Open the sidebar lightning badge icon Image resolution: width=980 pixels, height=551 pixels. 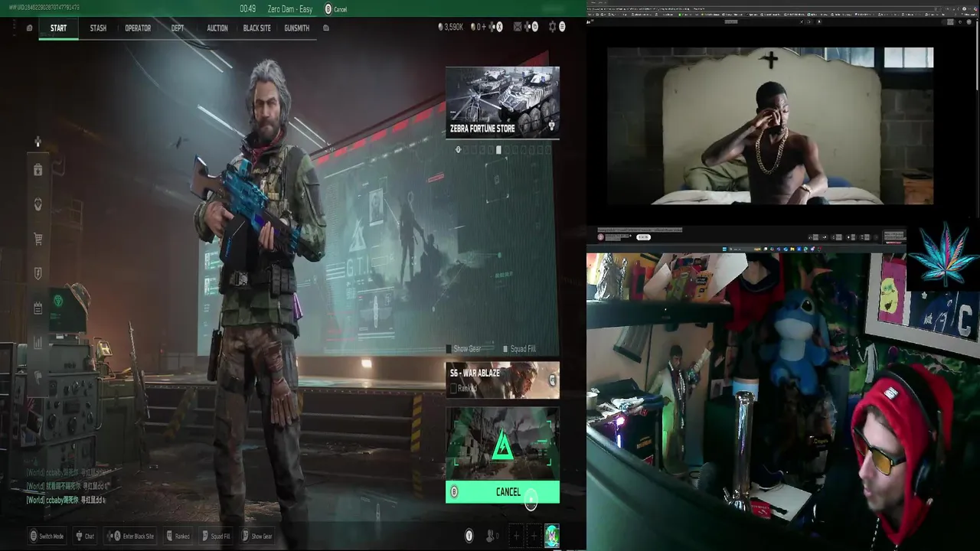38,273
